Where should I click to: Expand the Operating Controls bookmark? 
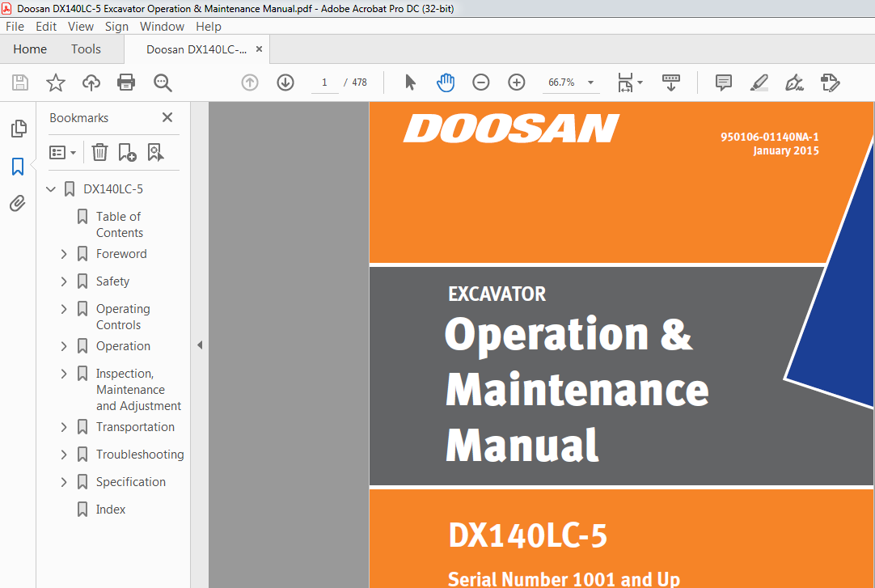tap(64, 308)
